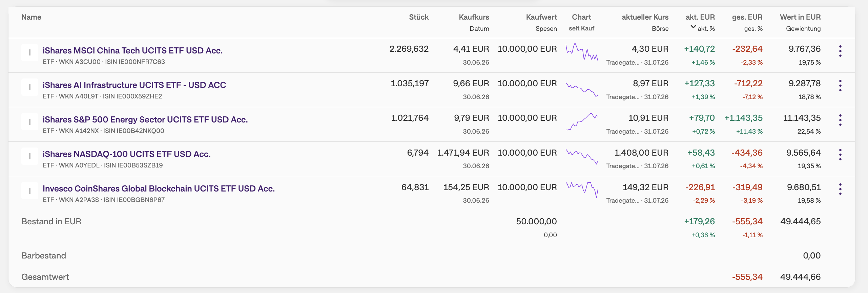Click the logo placeholder for S&P 500 Energy Sector

pyautogui.click(x=30, y=121)
